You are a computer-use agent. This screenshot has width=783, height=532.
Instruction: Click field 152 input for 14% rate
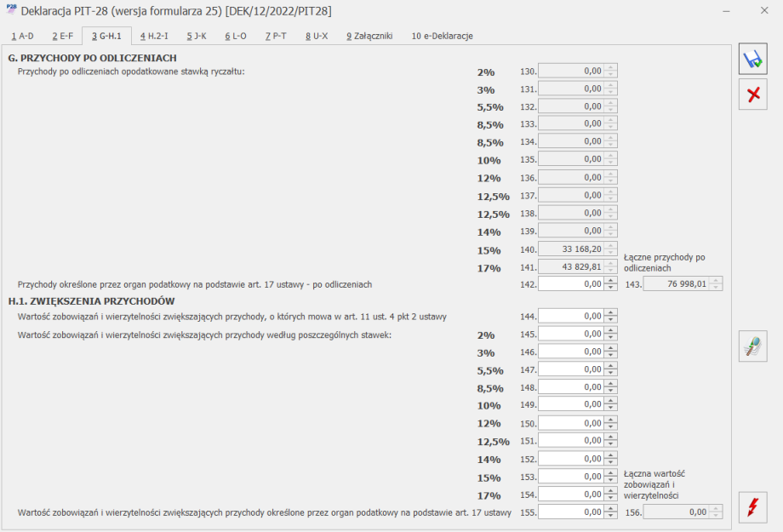pos(571,459)
